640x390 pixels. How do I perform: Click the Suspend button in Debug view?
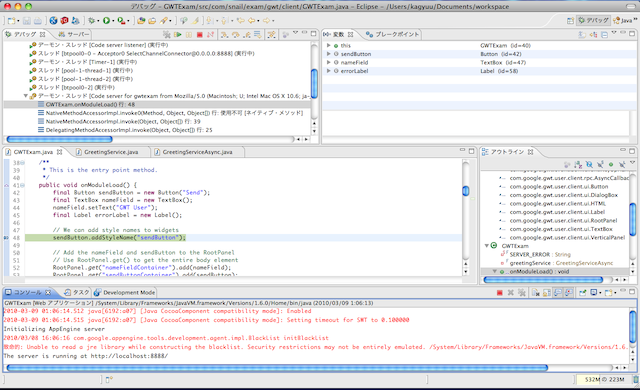coord(189,35)
